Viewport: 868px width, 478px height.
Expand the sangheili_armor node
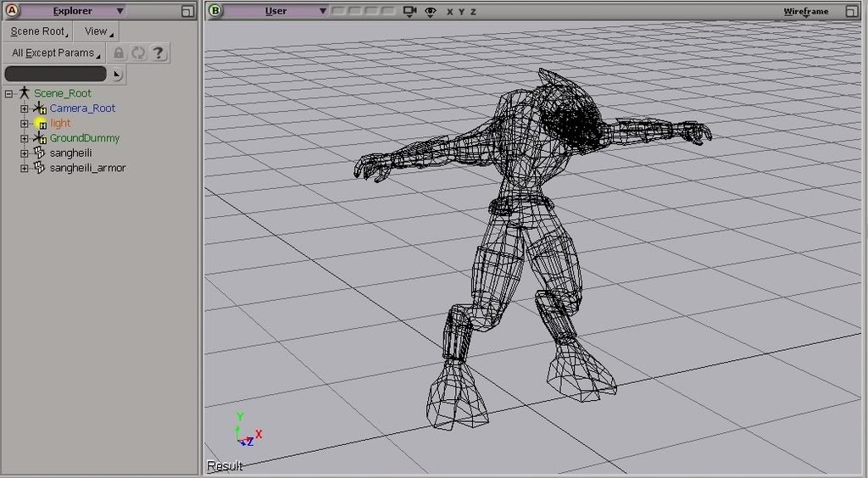point(24,168)
